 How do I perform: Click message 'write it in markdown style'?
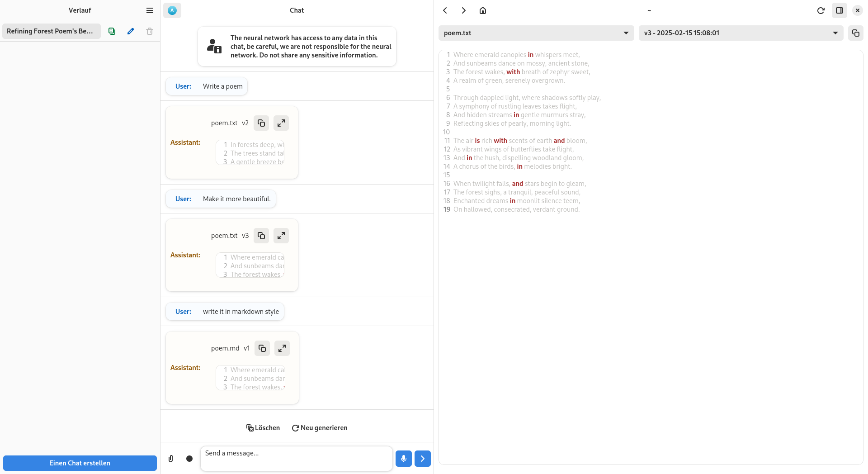pos(225,312)
